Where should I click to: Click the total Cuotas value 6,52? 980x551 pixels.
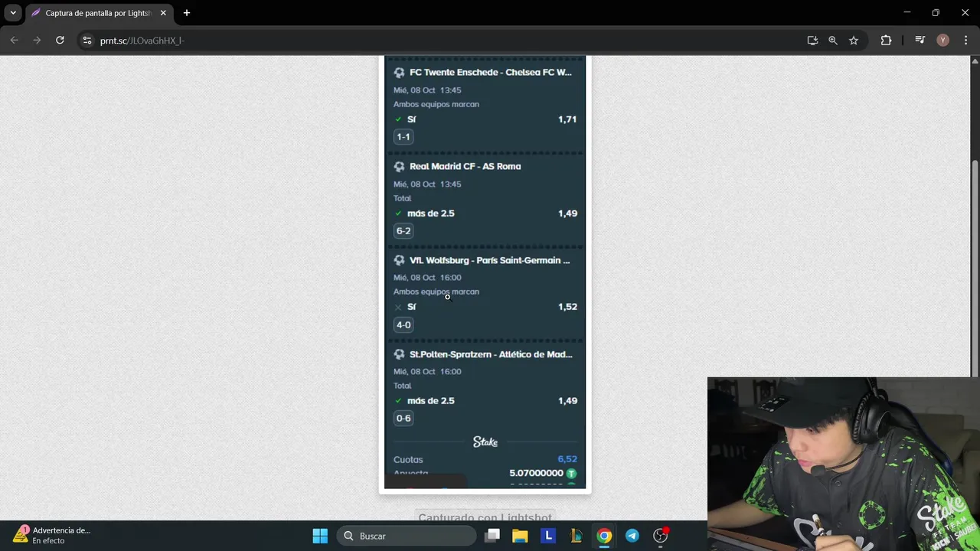pos(567,459)
